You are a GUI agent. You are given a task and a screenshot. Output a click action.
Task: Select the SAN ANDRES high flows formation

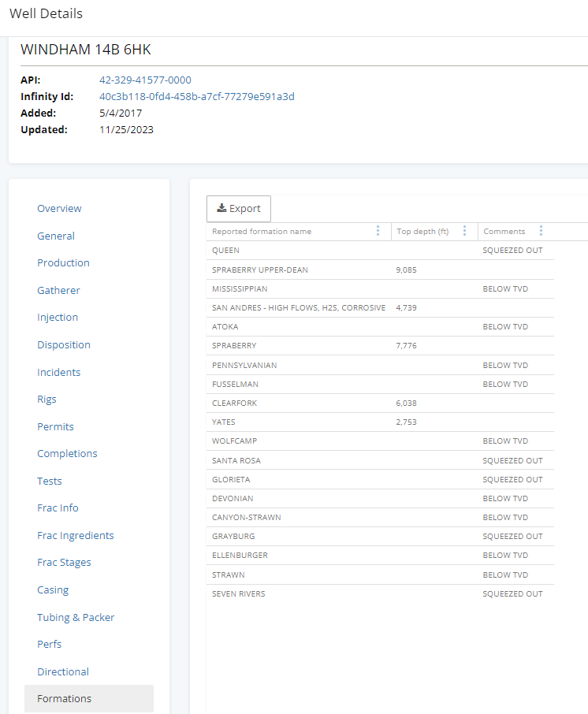coord(299,308)
